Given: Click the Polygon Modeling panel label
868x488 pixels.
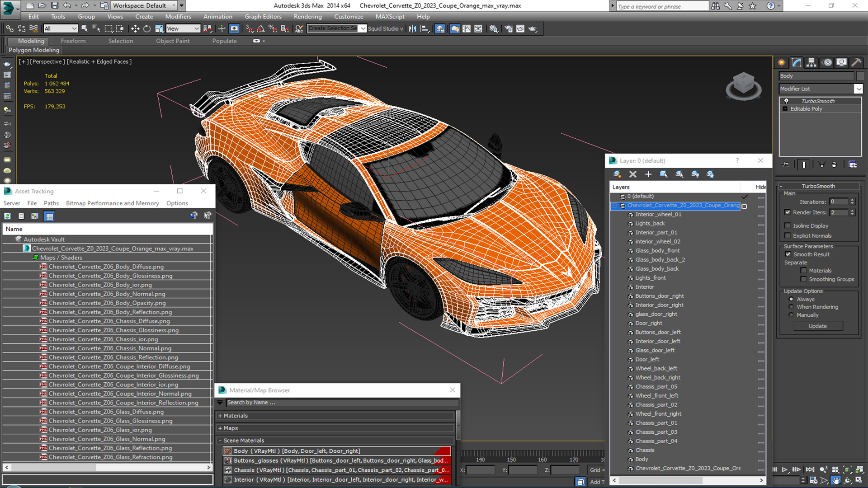Looking at the screenshot, I should [x=34, y=50].
